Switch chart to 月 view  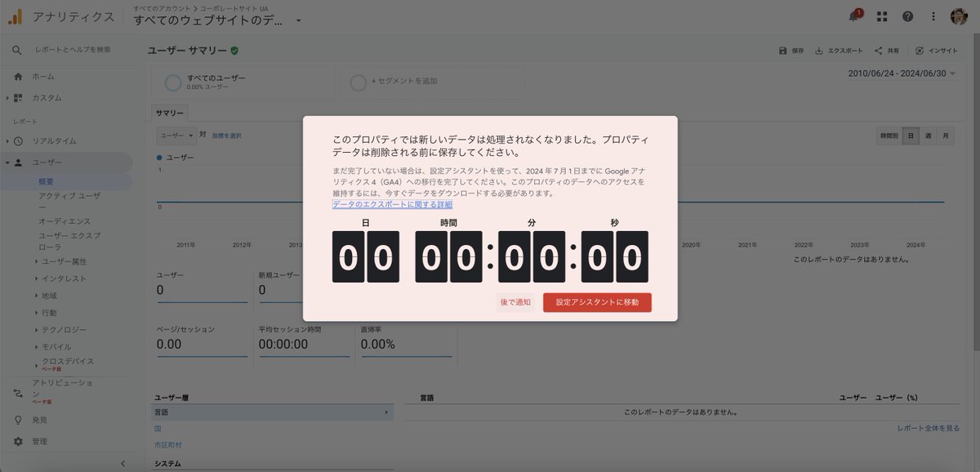pos(945,136)
